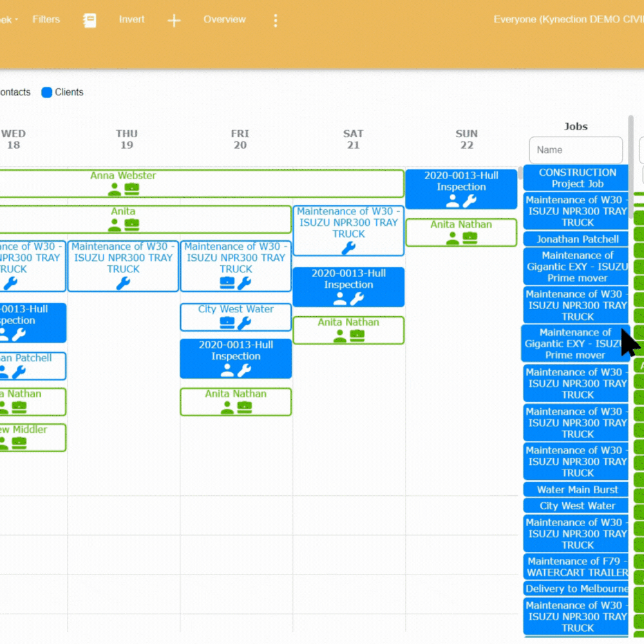The image size is (644, 644).
Task: Toggle the Clients legend filter
Action: (x=62, y=92)
